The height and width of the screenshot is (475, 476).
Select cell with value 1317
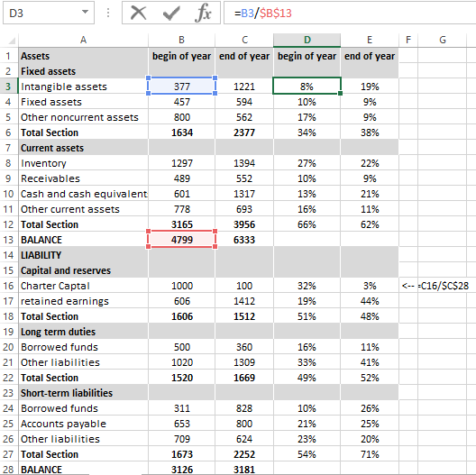[244, 194]
